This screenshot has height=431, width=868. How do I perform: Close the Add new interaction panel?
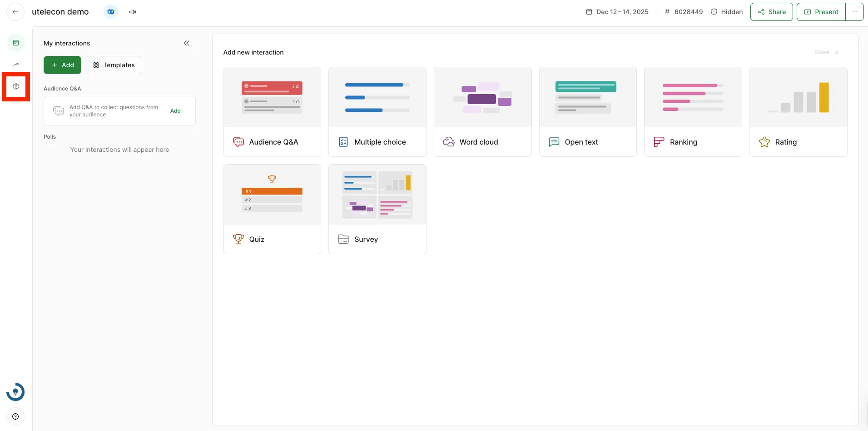[x=827, y=52]
